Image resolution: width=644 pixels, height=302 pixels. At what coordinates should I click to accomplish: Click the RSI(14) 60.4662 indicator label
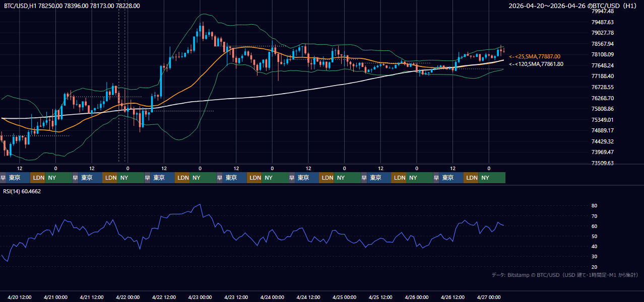[22, 191]
